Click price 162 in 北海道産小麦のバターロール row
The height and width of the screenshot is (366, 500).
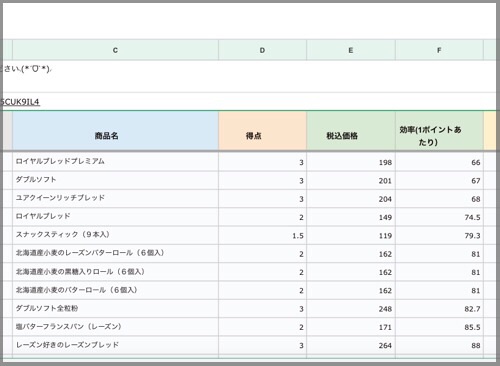click(x=351, y=290)
